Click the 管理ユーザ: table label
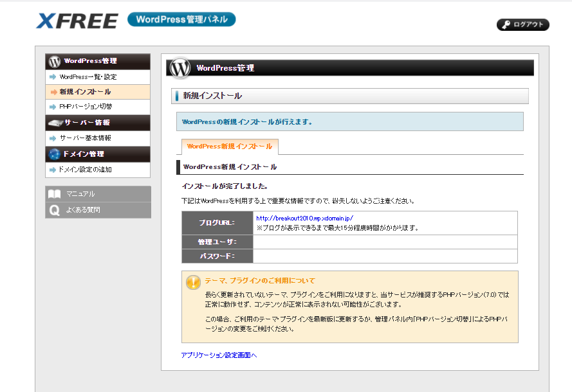 [217, 242]
